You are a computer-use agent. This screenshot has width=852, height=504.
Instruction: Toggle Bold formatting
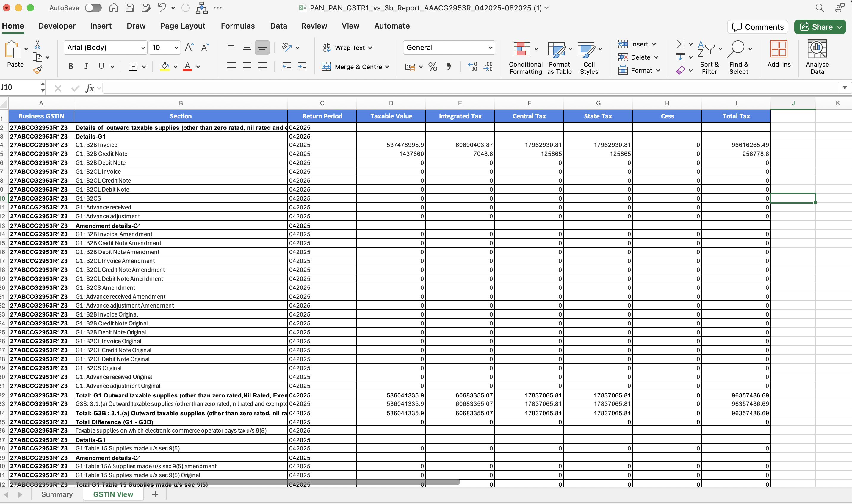click(x=71, y=67)
